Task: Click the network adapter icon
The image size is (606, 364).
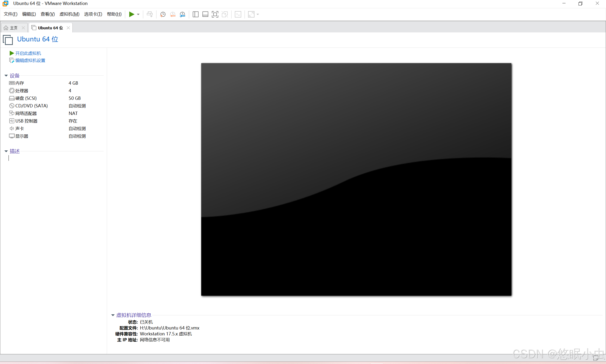Action: (x=12, y=113)
